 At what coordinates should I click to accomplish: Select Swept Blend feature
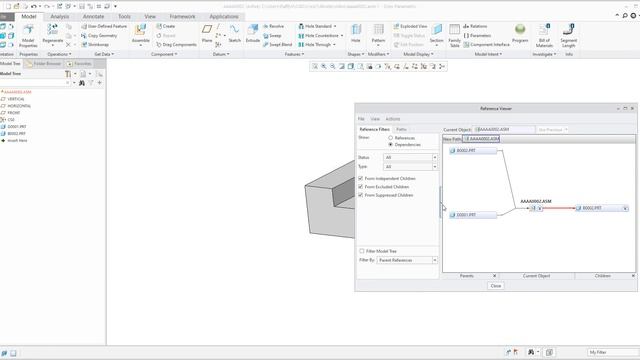point(278,44)
